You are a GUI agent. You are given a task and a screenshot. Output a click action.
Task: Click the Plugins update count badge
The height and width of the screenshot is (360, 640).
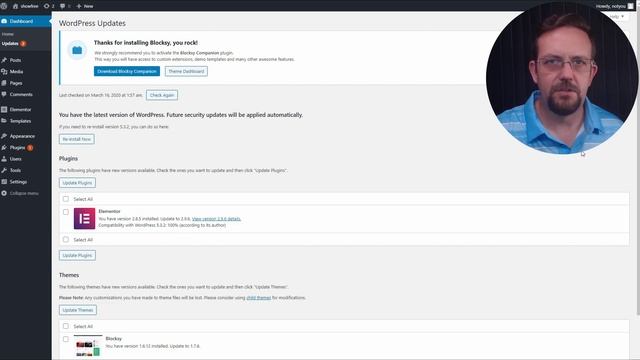[30, 147]
